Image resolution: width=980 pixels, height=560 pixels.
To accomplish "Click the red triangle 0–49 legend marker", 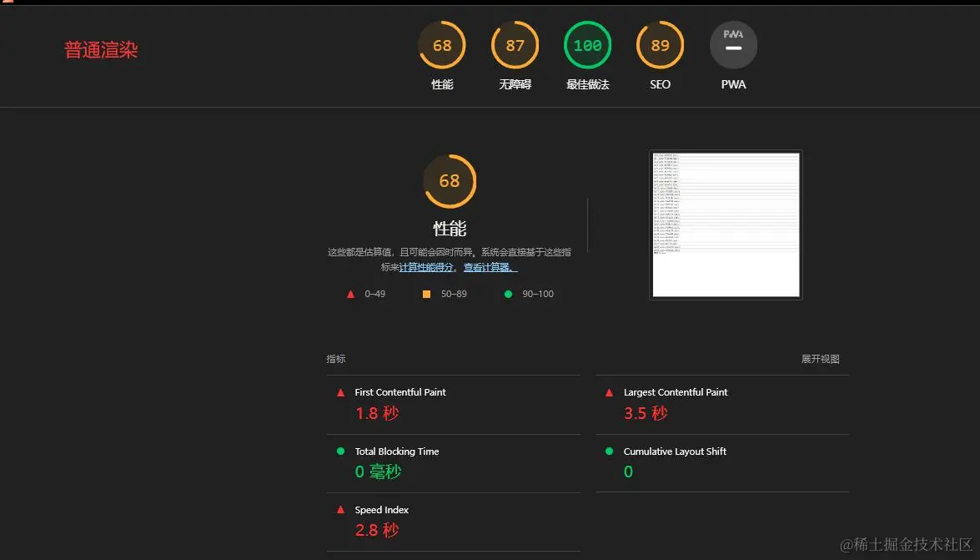I will [x=350, y=294].
